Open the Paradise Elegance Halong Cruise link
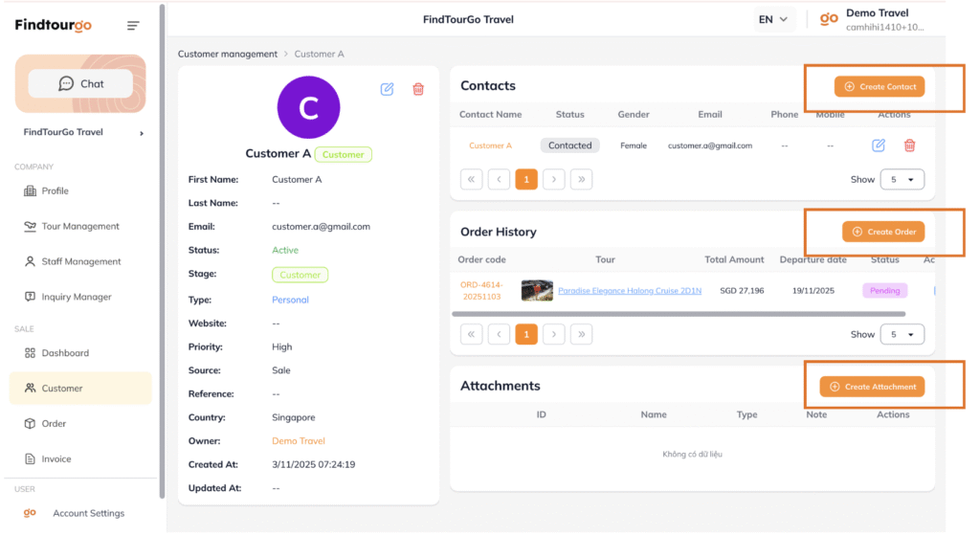 [x=629, y=291]
